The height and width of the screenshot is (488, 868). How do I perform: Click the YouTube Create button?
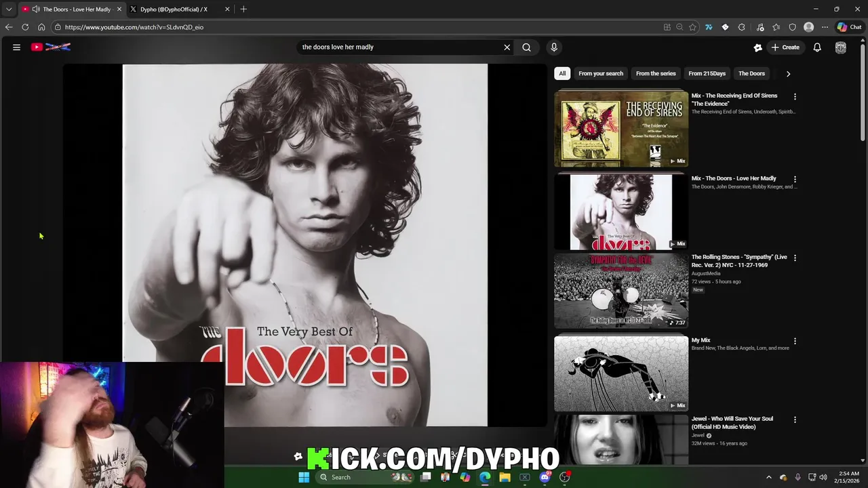(x=785, y=47)
